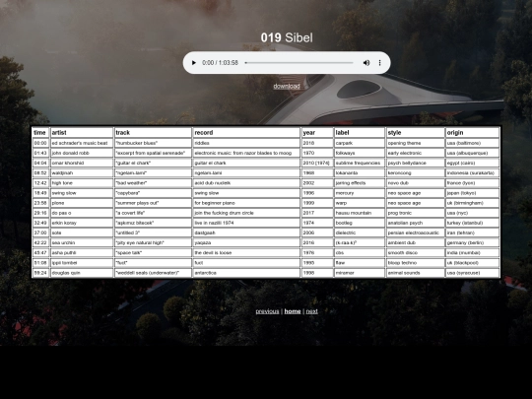532x399 pixels.
Task: Click origin cell 'uk (blackpool)'
Action: point(472,263)
